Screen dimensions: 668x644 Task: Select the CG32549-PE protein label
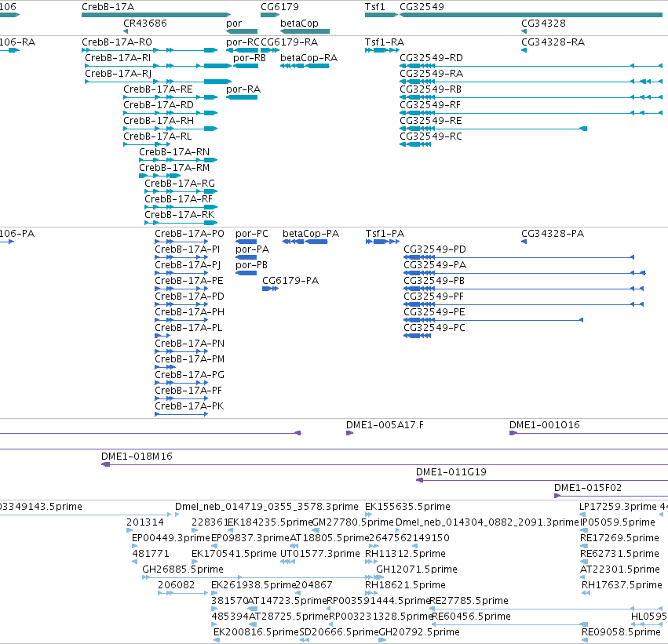pyautogui.click(x=435, y=312)
